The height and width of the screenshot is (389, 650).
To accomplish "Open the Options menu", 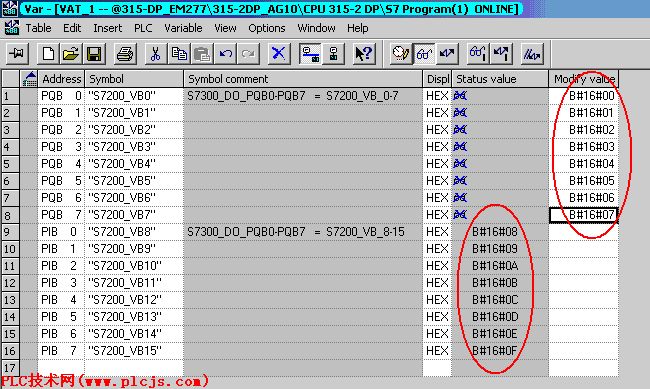I will [267, 28].
